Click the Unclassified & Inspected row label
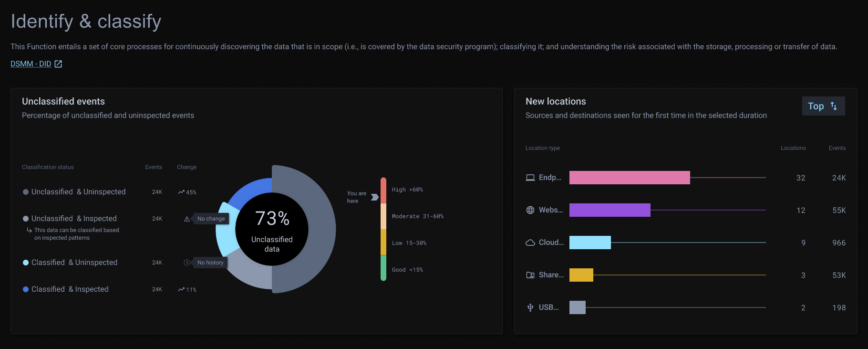The height and width of the screenshot is (349, 868). pyautogui.click(x=74, y=219)
